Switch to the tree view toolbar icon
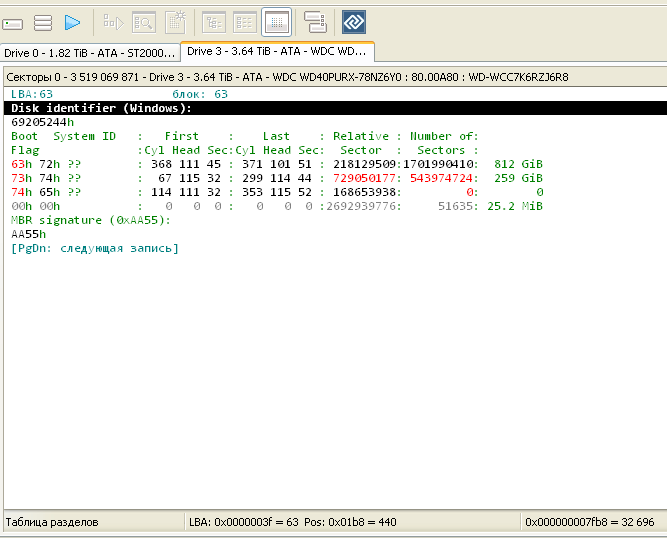The image size is (667, 538). pyautogui.click(x=214, y=22)
